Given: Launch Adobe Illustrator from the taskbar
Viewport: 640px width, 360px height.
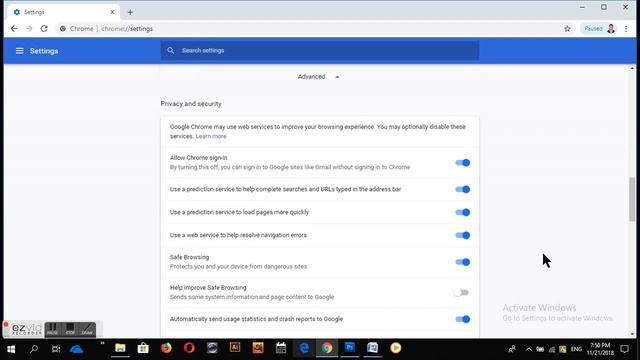Looking at the screenshot, I should [x=235, y=348].
